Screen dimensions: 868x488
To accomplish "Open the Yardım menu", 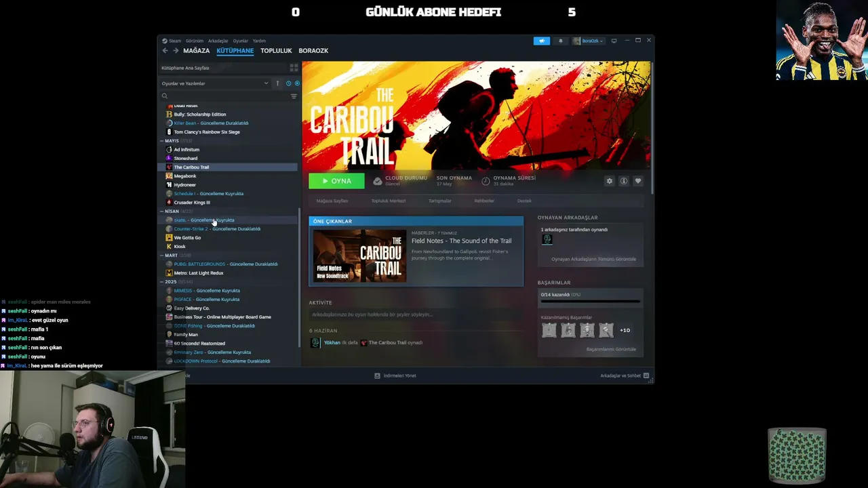I will (x=259, y=41).
